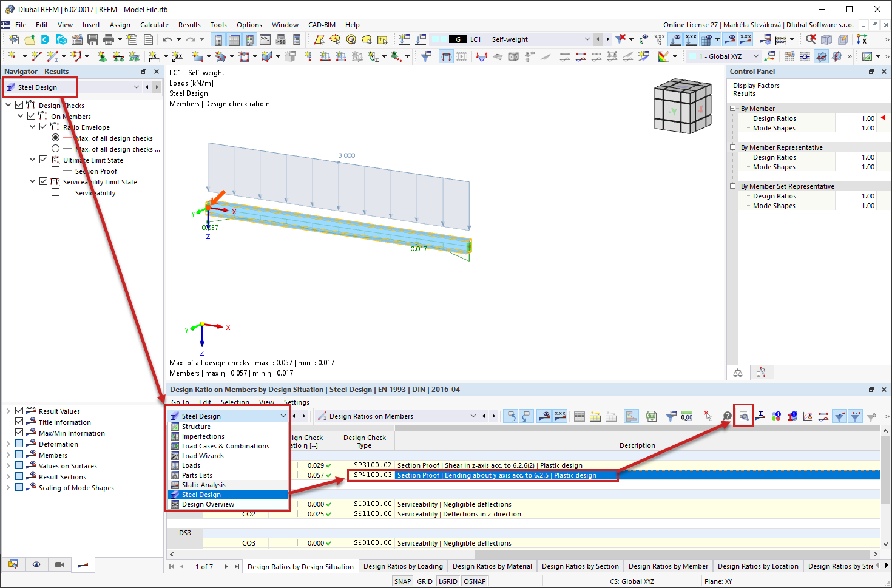This screenshot has height=588, width=892.
Task: Open the Self-weight load case dropdown
Action: pyautogui.click(x=586, y=39)
